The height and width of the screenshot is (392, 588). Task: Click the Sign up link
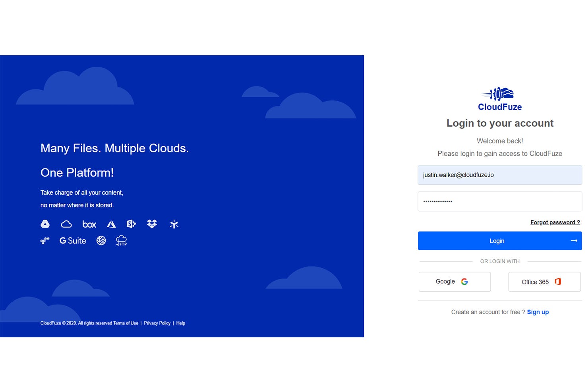pyautogui.click(x=538, y=312)
